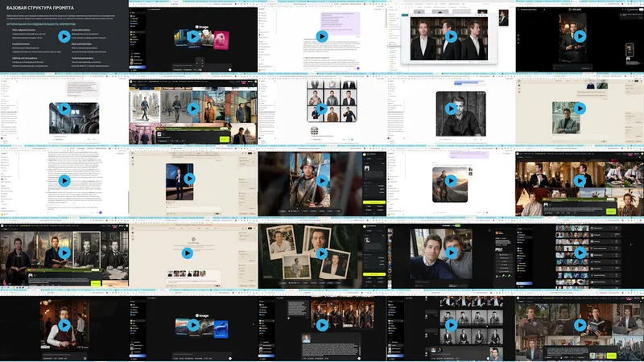Viewport: 644px width, 362px height.
Task: Play the video with the man on a blue stage
Action: 189,179
